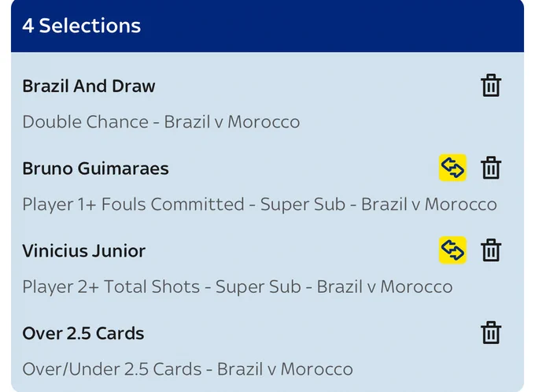Viewport: 535px width, 392px height.
Task: Click the 4 Selections heading text
Action: (82, 26)
